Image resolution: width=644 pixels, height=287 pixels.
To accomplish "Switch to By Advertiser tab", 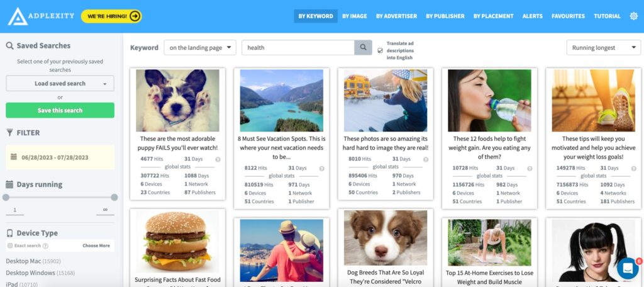I will coord(396,16).
